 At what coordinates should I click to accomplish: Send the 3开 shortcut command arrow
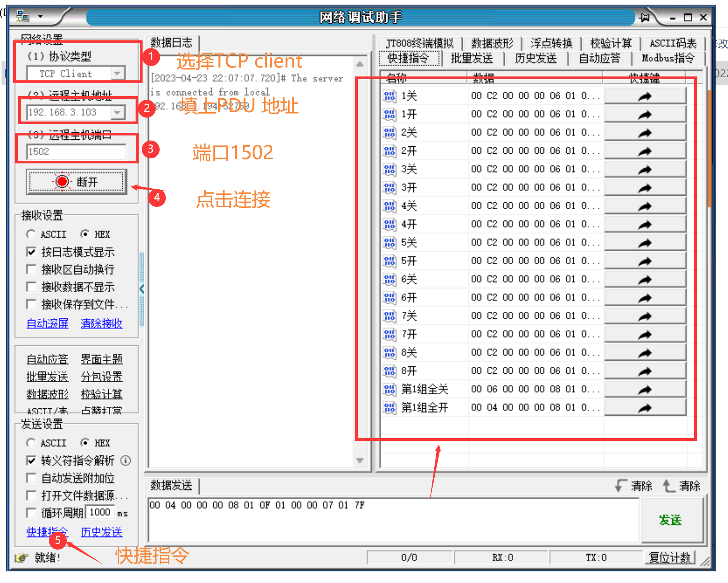point(645,188)
